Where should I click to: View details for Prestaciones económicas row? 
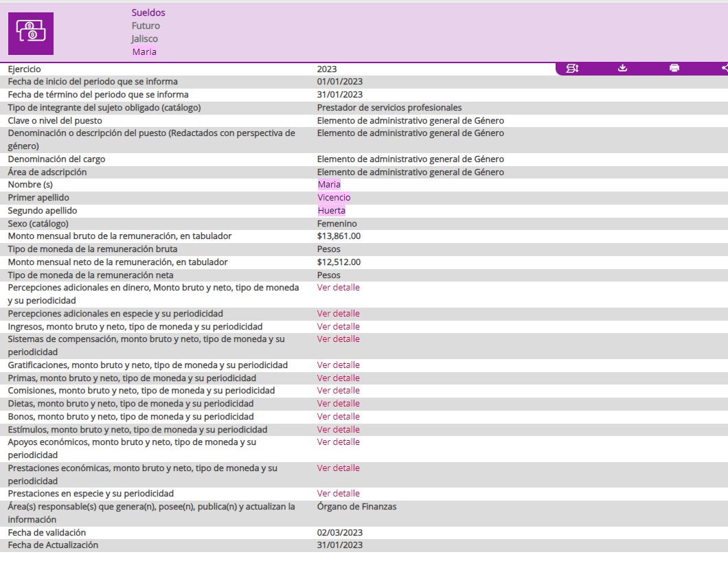click(338, 468)
